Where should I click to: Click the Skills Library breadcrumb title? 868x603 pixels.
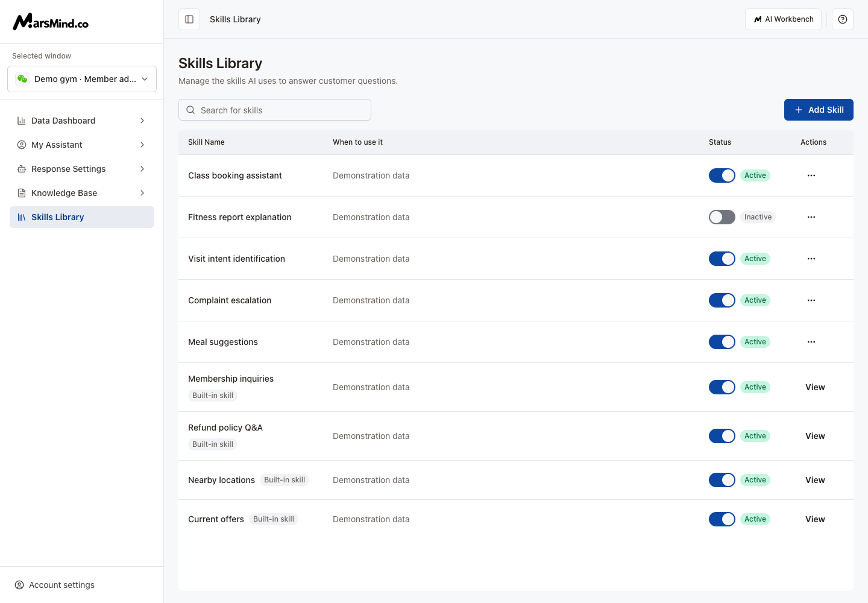coord(235,19)
